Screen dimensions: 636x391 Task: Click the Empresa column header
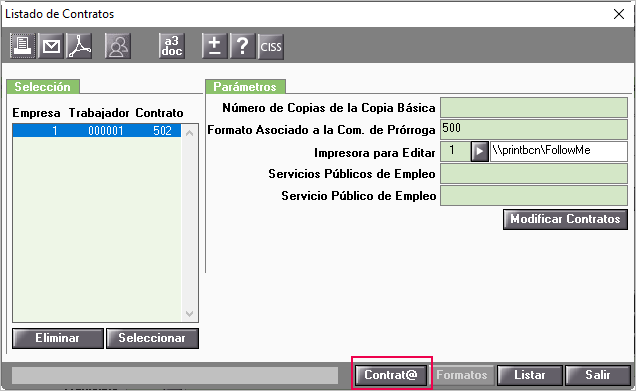(36, 113)
